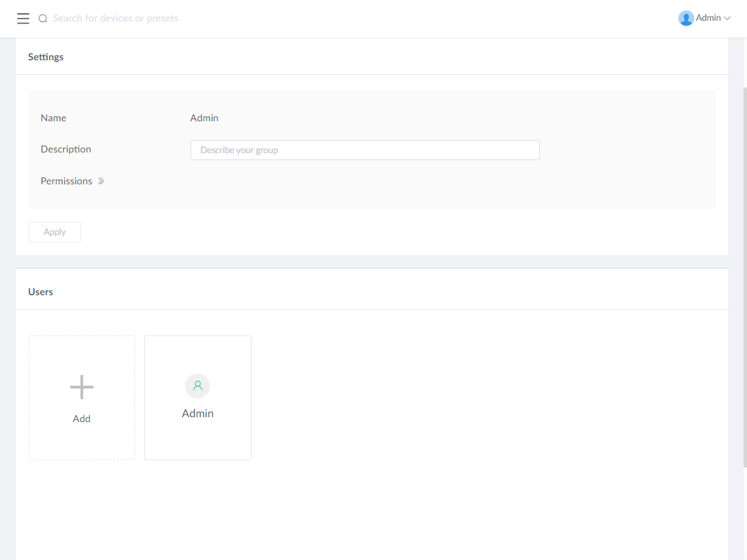Viewport: 747px width, 560px height.
Task: Select the Add user card
Action: [x=81, y=397]
